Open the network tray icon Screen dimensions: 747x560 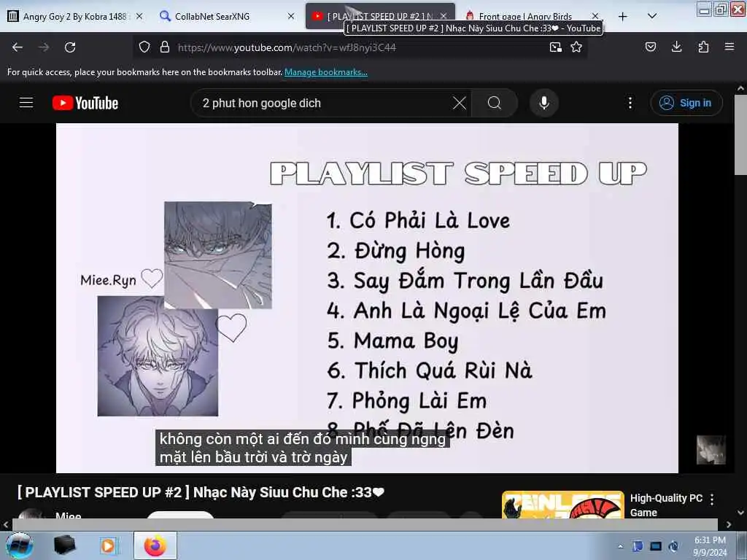click(x=656, y=546)
